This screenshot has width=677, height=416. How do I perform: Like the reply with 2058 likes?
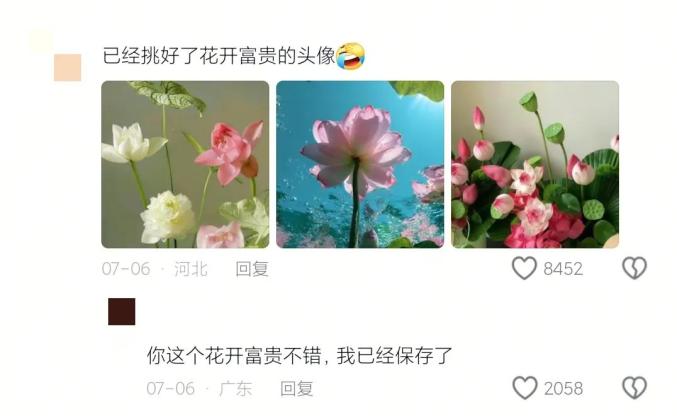pos(525,387)
